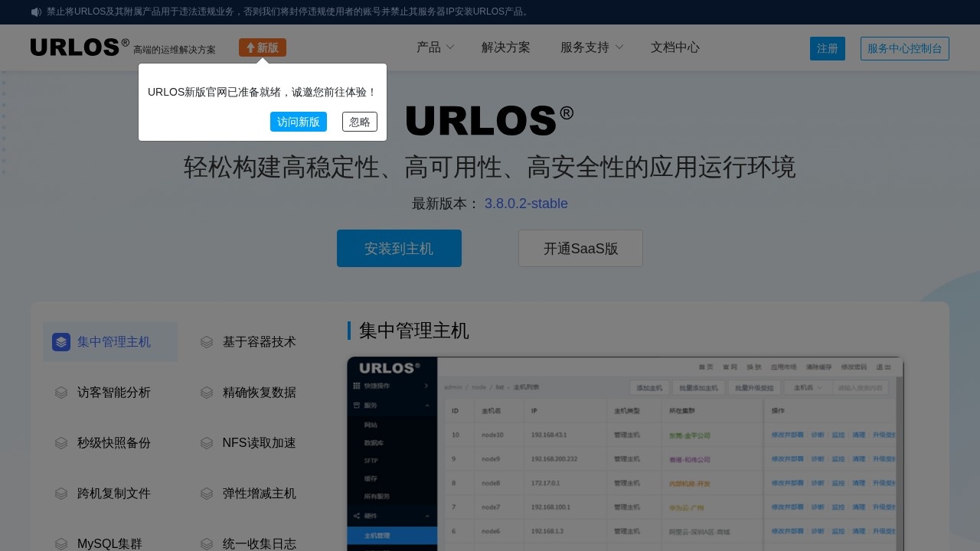The image size is (980, 551).
Task: Click the 集中管理主机 dashboard screenshot
Action: [626, 454]
